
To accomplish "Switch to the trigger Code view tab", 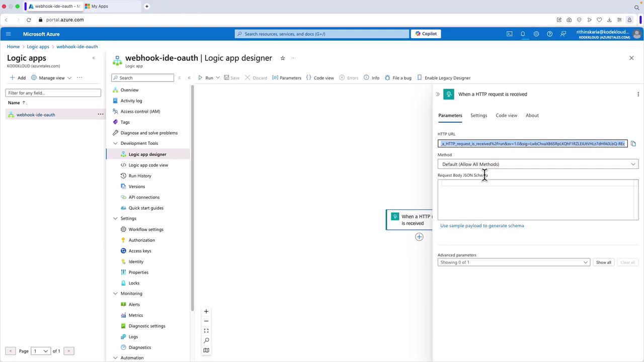I will tap(506, 116).
